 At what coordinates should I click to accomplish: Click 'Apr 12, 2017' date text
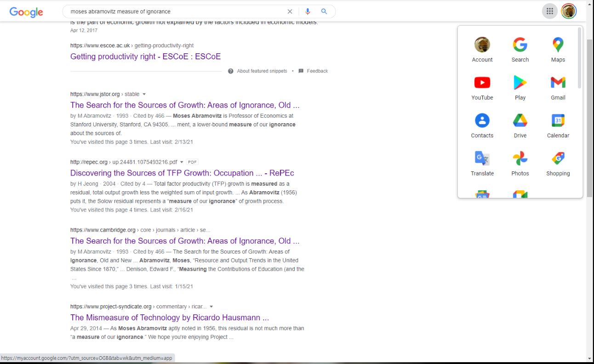point(84,30)
